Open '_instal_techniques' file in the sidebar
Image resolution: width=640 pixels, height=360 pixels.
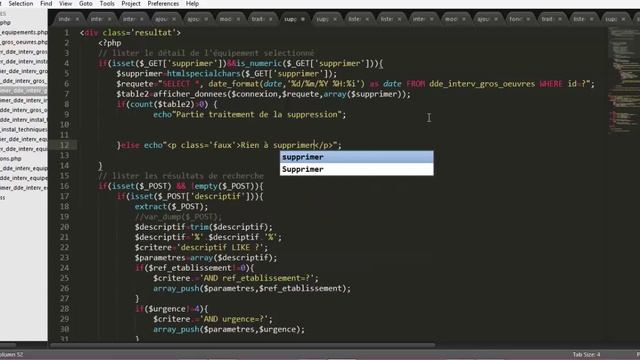(x=24, y=129)
